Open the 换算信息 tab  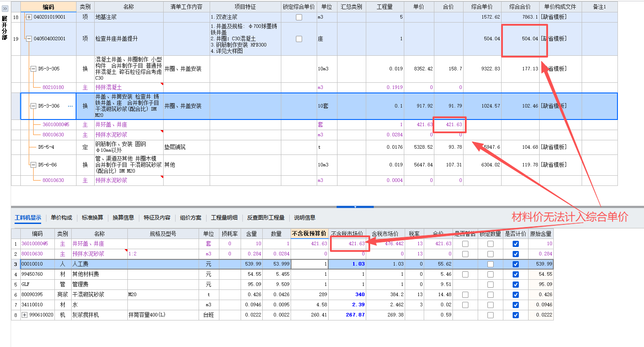123,218
